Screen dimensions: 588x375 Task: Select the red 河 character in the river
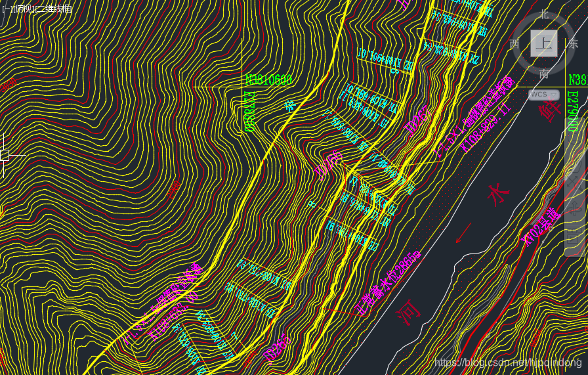[x=409, y=311]
